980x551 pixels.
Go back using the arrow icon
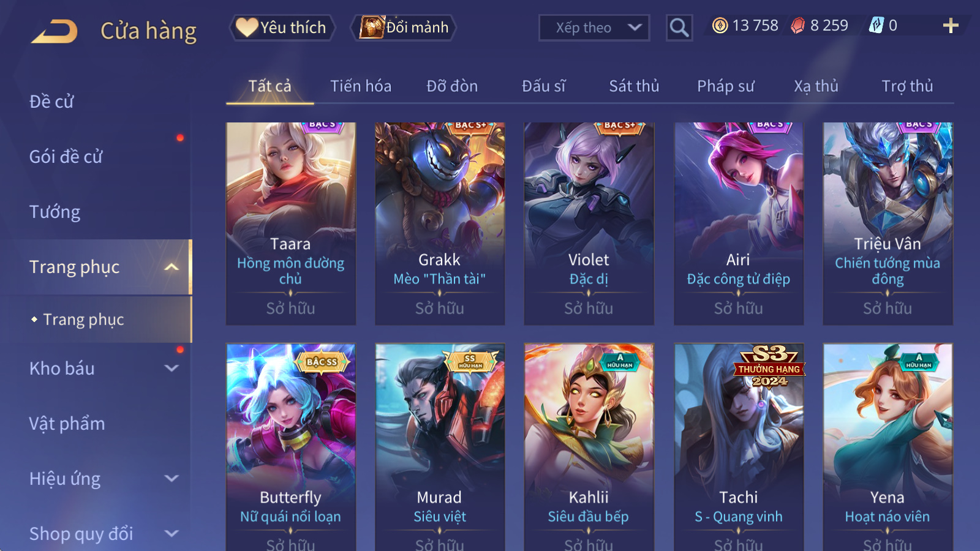[55, 31]
